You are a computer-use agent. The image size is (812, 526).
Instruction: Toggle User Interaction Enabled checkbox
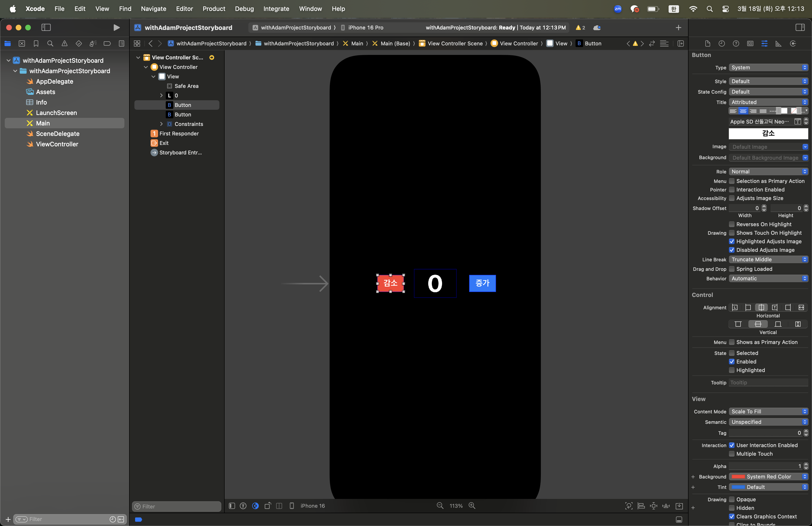pos(732,445)
